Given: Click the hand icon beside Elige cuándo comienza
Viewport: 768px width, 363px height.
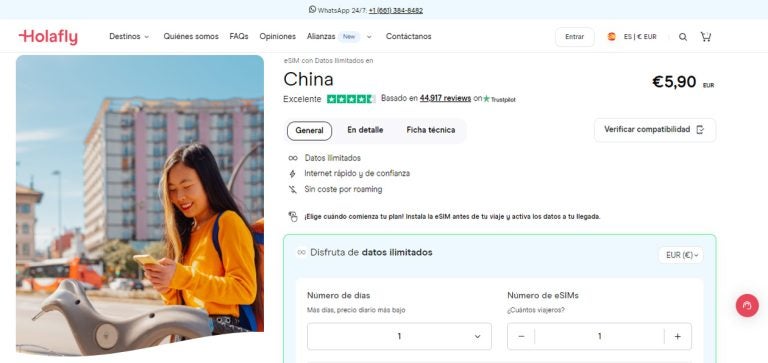Looking at the screenshot, I should point(293,217).
